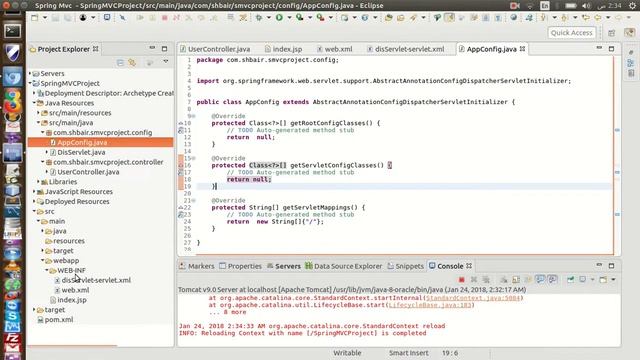Switch to index.jsp editor tab

click(284, 49)
